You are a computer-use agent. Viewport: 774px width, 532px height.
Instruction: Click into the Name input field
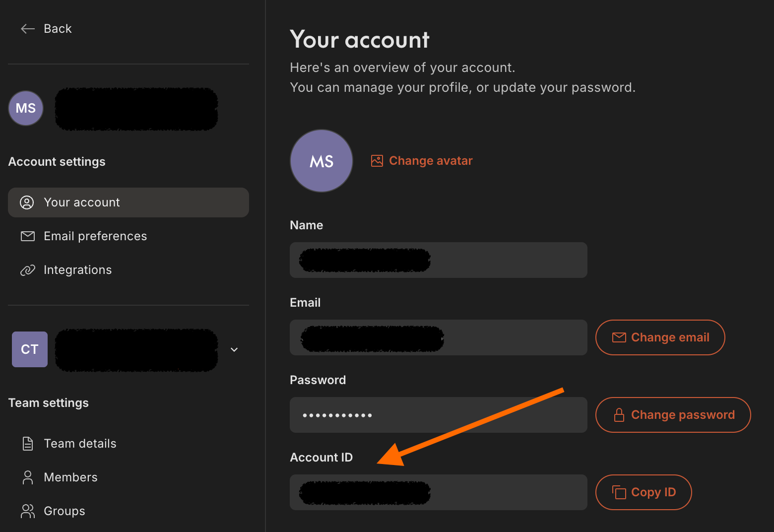point(506,260)
